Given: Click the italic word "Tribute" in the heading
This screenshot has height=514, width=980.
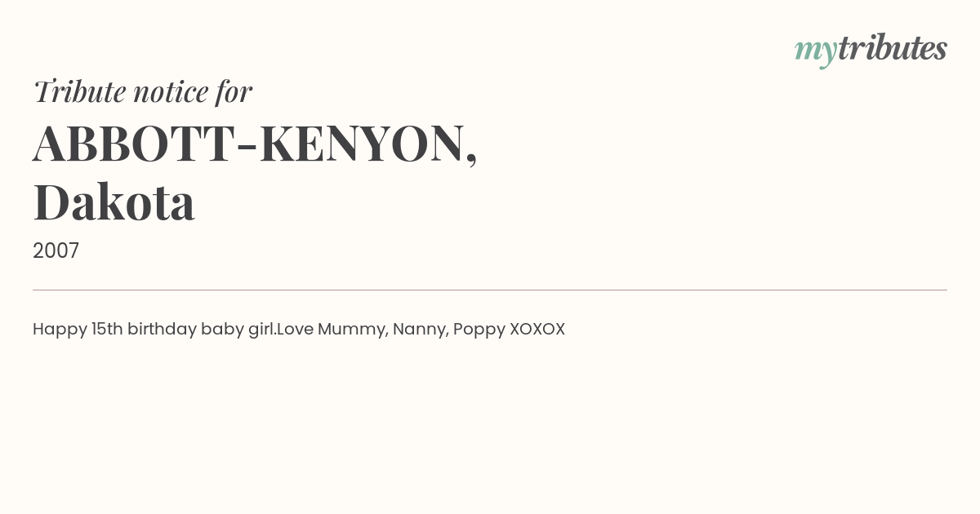Looking at the screenshot, I should tap(79, 91).
